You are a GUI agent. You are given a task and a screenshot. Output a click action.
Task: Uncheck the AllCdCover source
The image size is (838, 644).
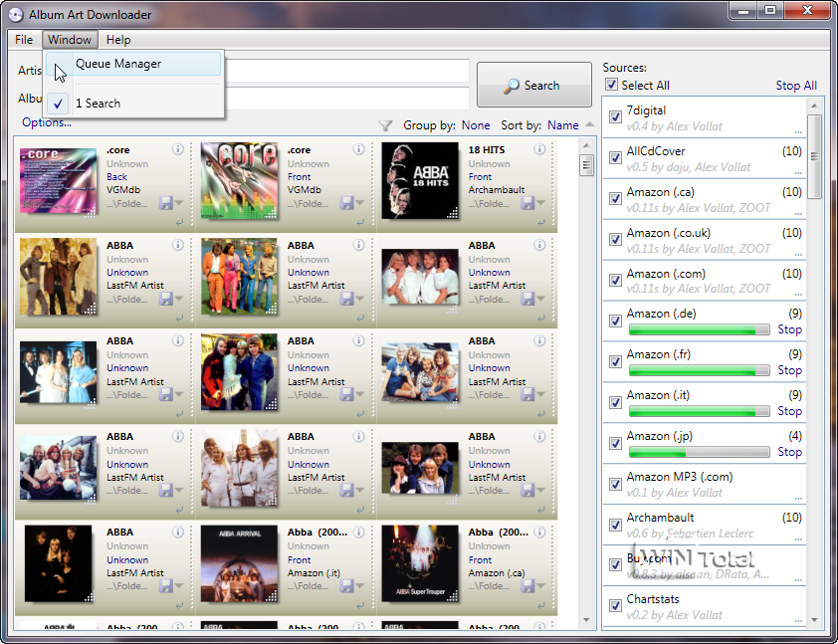coord(615,157)
